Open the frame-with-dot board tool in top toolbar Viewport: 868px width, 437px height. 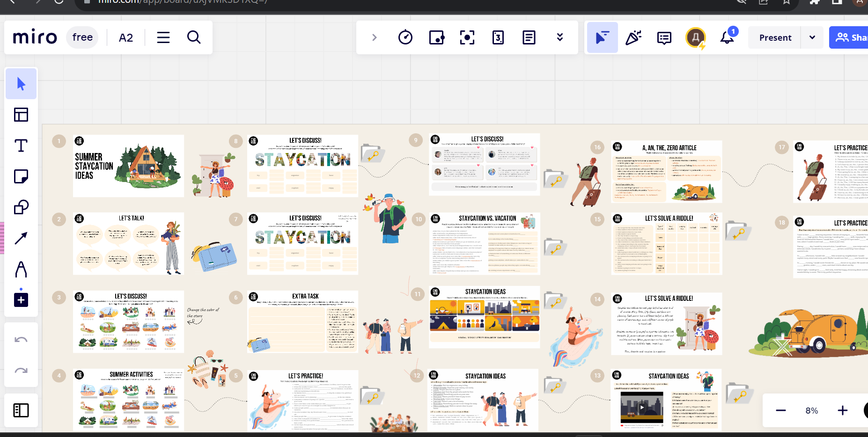point(436,37)
